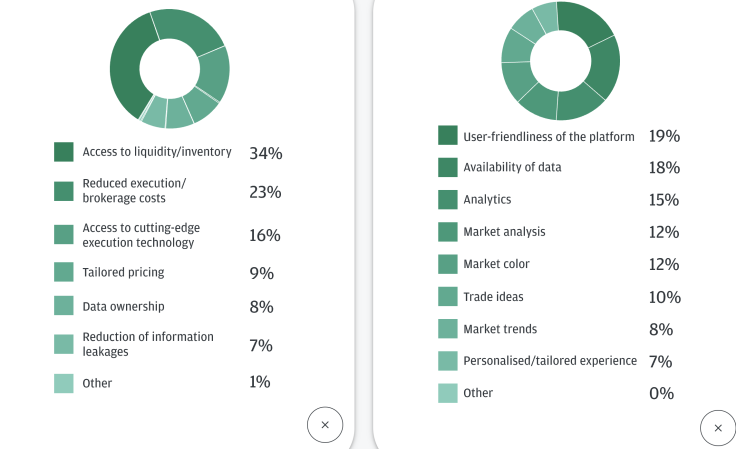Click the Access to liquidity/inventory color swatch
The width and height of the screenshot is (736, 449).
64,152
